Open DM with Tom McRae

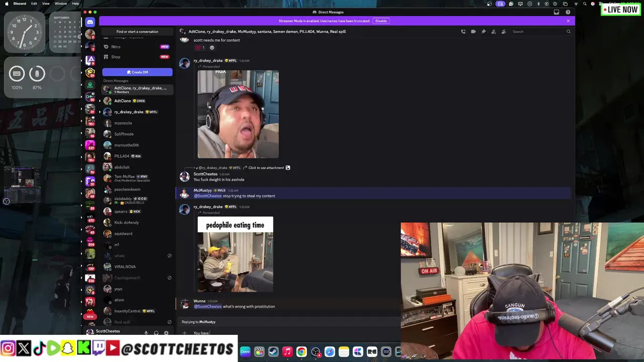coord(137,178)
